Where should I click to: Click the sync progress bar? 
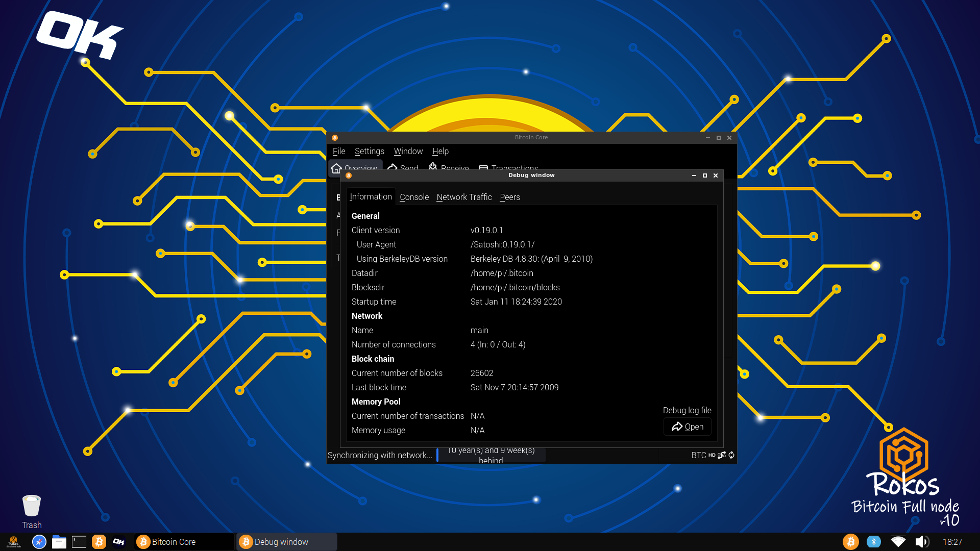tap(491, 455)
